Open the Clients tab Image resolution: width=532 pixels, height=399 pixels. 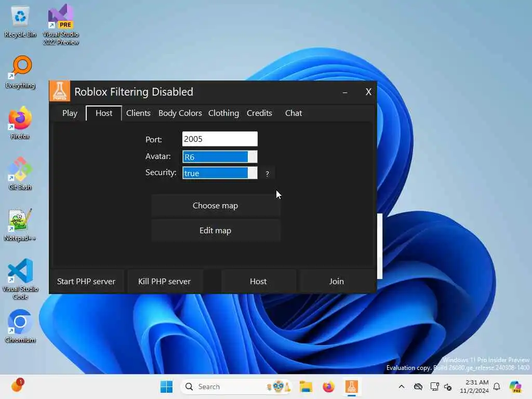pos(138,113)
